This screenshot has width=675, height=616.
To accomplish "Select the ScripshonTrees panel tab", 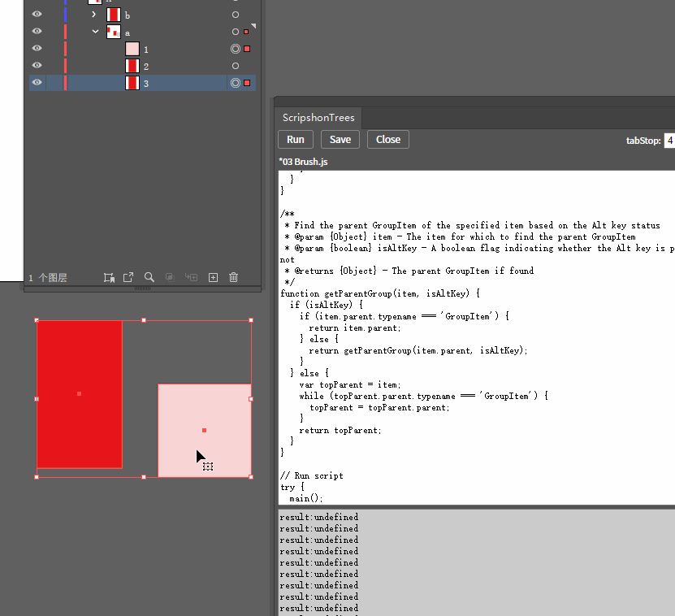I will [318, 118].
